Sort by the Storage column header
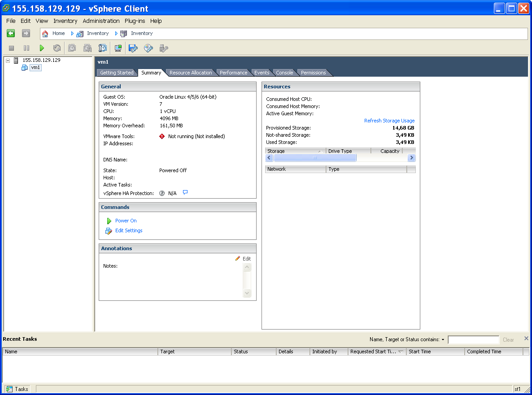This screenshot has width=532, height=395. click(x=295, y=151)
